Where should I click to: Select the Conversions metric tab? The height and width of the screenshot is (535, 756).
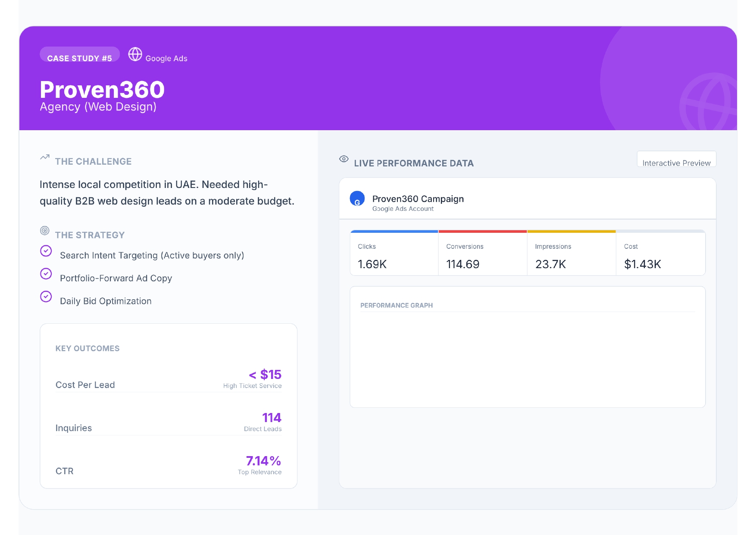point(483,253)
